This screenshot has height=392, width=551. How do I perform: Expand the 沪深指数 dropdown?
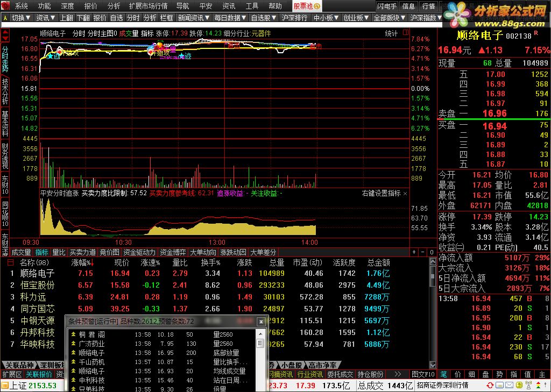click(x=426, y=18)
